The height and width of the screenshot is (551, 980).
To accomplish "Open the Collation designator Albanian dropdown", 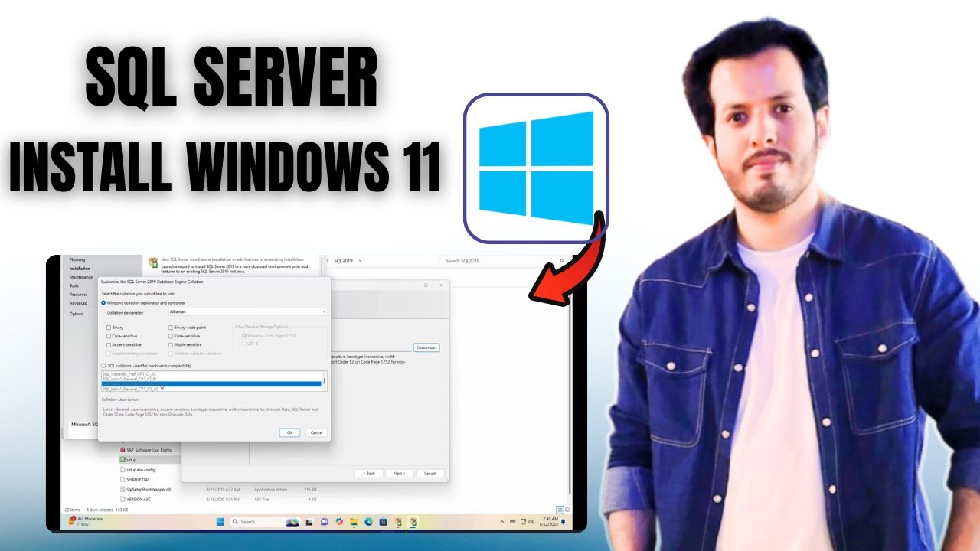I will pyautogui.click(x=247, y=312).
